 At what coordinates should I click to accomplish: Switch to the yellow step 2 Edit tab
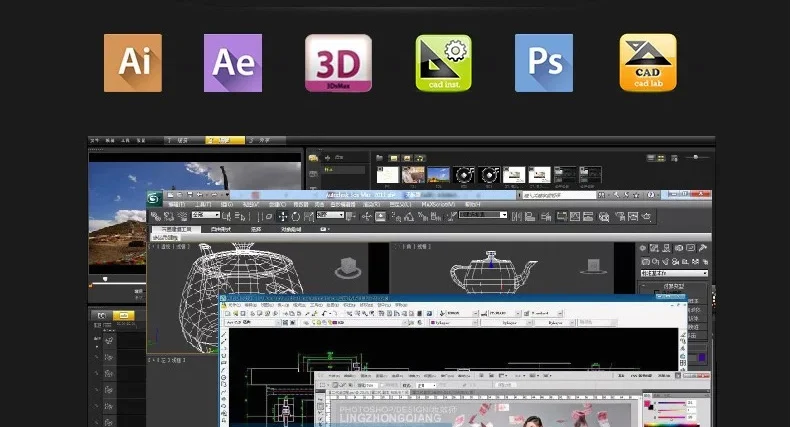(x=224, y=140)
